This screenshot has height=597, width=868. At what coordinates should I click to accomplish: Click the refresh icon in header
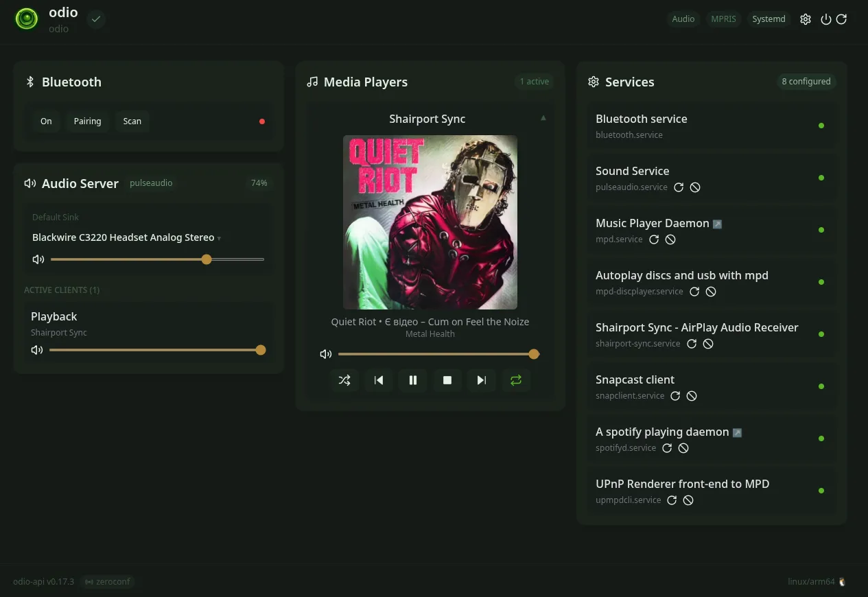[x=841, y=19]
